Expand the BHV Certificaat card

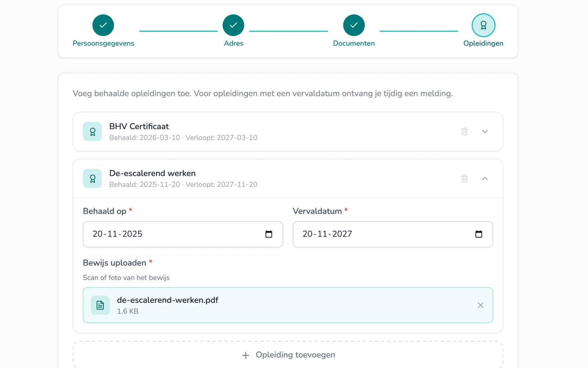click(485, 132)
